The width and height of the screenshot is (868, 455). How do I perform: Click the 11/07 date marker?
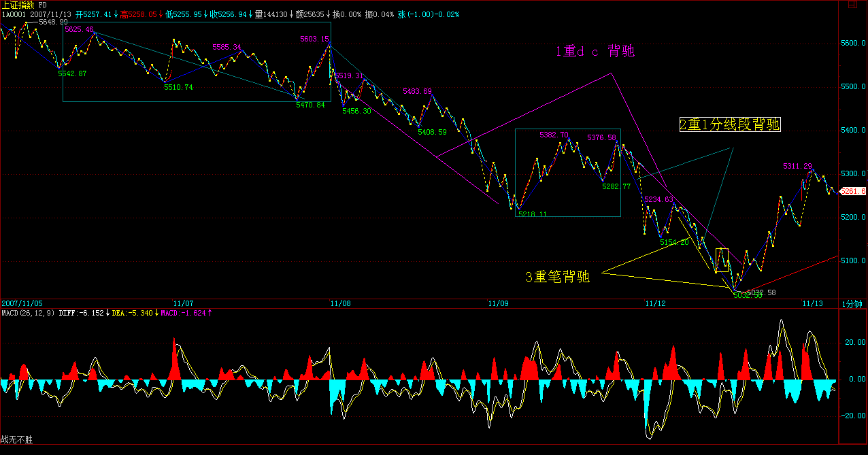point(184,303)
